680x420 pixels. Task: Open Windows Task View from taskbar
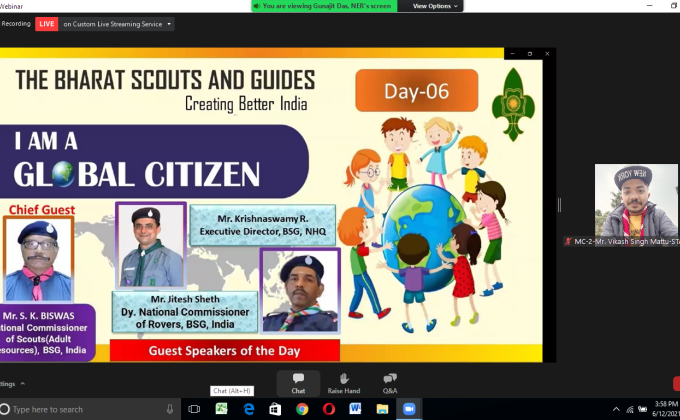[194, 409]
